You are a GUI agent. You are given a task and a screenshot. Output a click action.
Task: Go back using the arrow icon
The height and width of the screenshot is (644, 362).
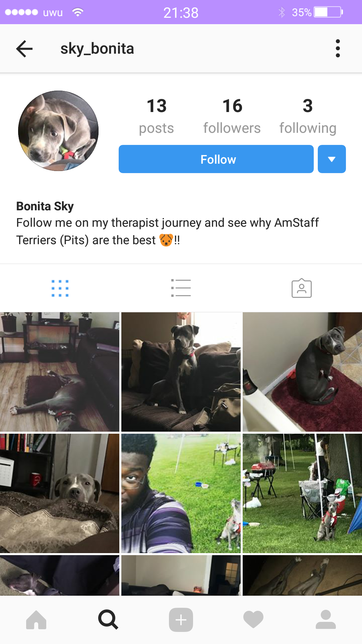pos(24,49)
